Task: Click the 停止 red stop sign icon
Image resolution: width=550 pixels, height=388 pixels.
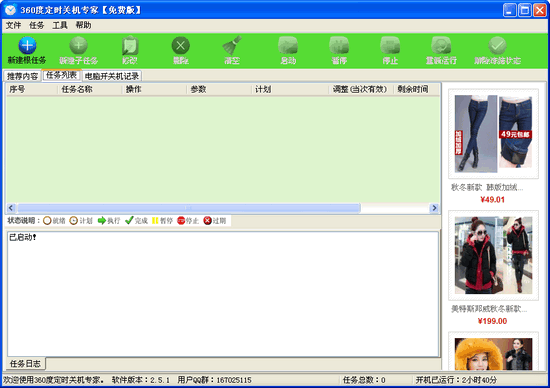Action: click(181, 221)
